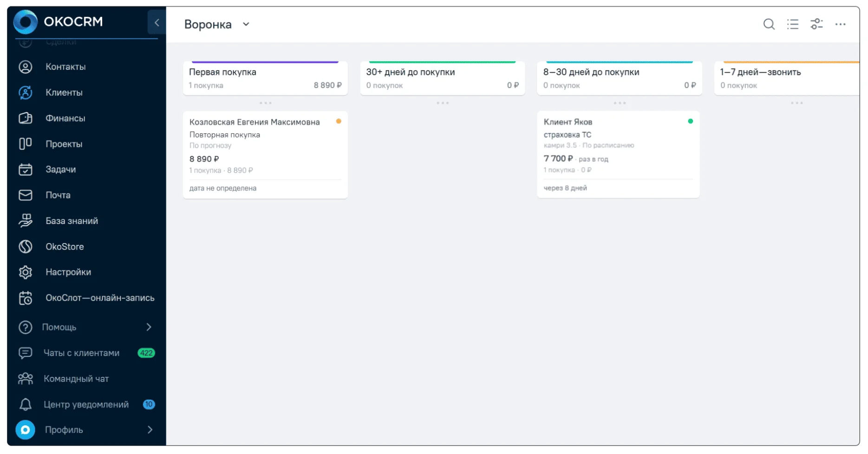
Task: Open the Клиенты section icon
Action: 26,92
